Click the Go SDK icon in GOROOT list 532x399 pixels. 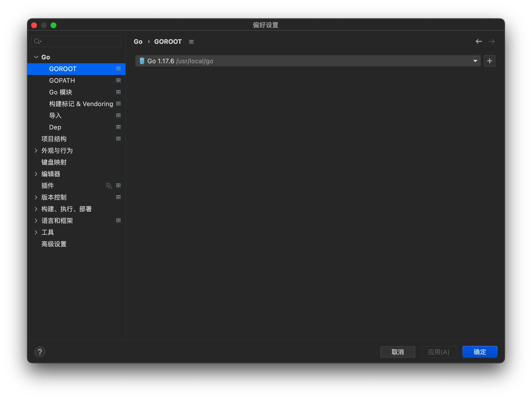142,61
